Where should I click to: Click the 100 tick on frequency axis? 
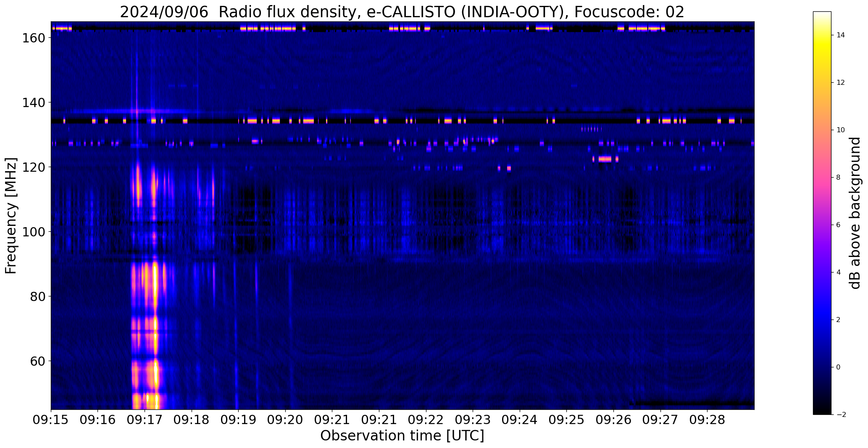[x=33, y=232]
